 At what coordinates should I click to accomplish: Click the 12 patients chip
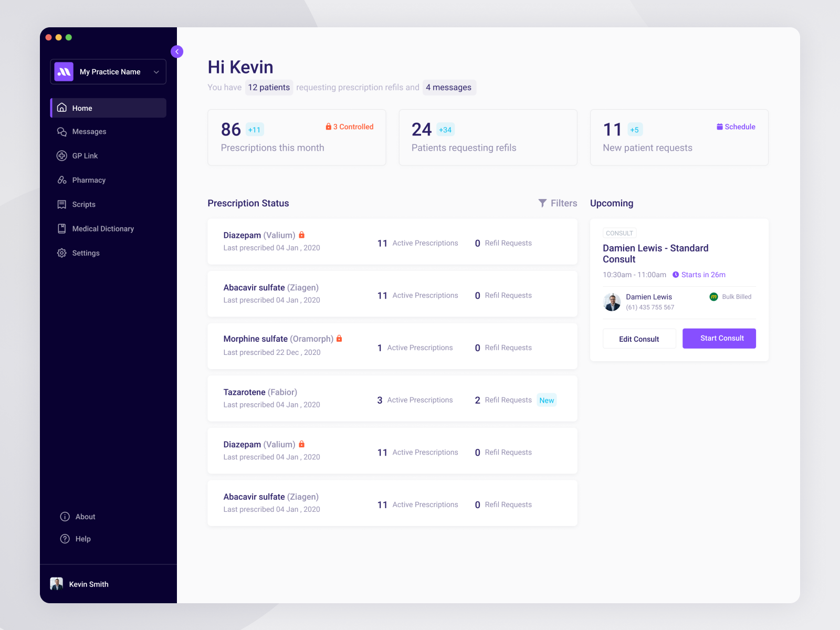[269, 87]
